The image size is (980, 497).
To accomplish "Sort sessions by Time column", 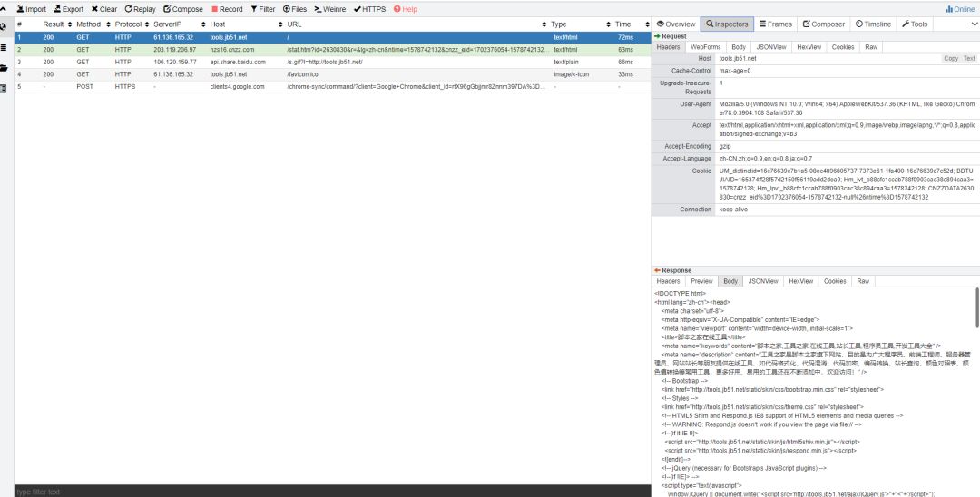I will pyautogui.click(x=632, y=24).
